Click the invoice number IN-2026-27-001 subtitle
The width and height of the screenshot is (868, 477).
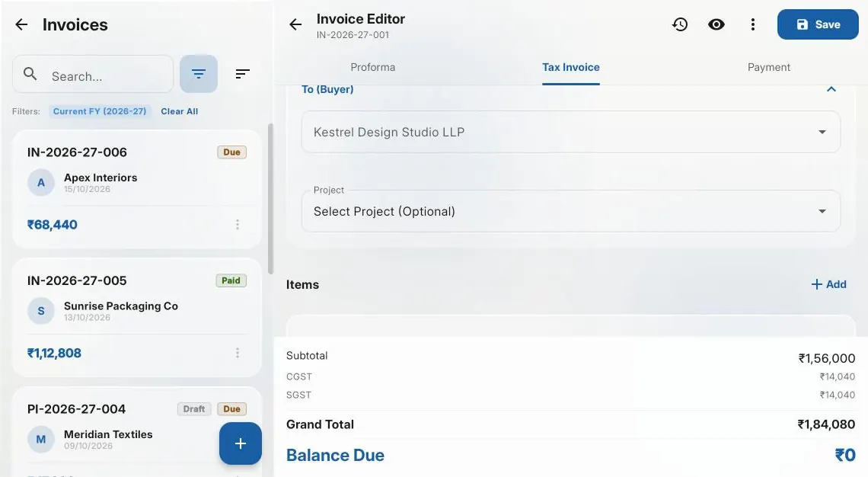pos(353,35)
